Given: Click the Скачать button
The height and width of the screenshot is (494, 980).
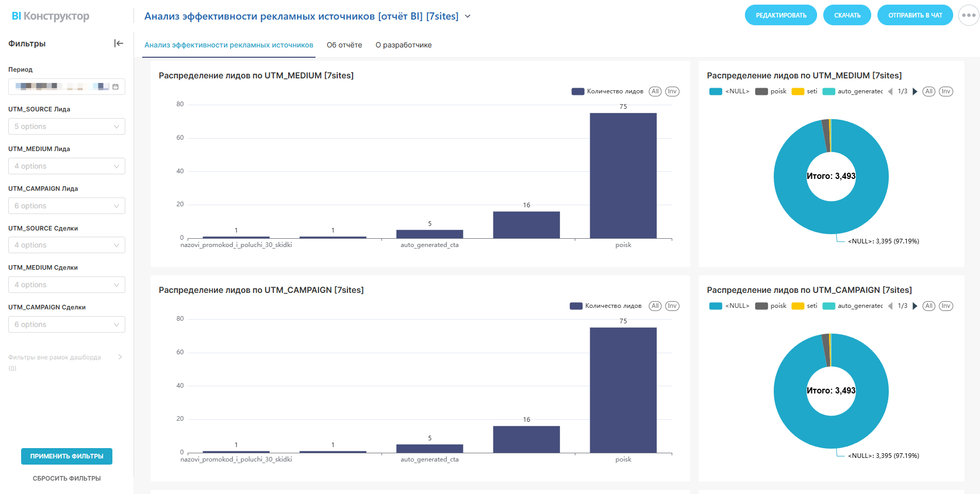Looking at the screenshot, I should pos(847,15).
